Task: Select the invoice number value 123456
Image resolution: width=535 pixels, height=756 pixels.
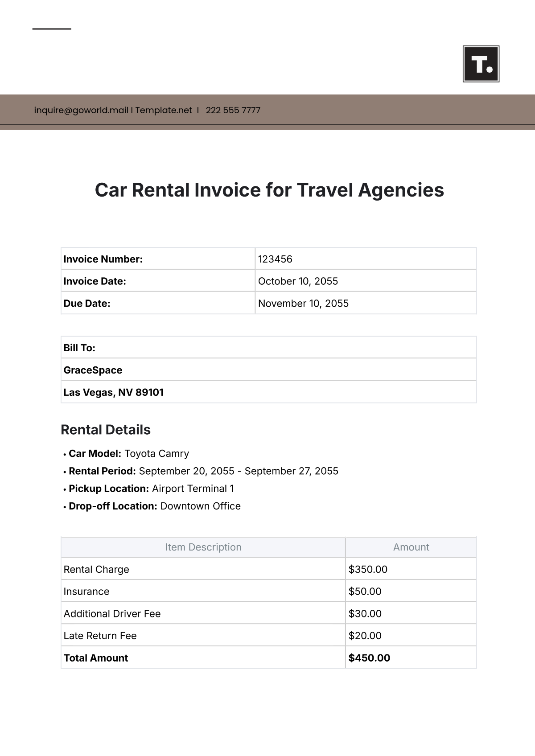Action: [275, 259]
